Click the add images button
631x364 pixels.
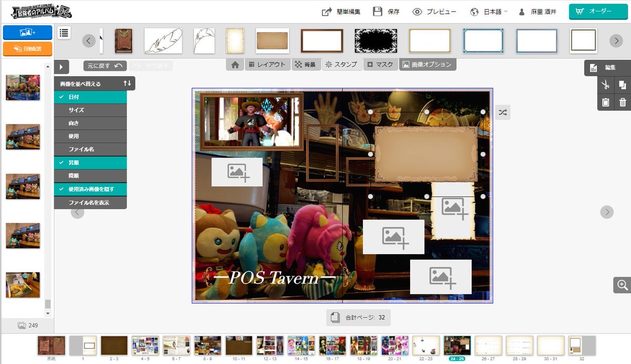coord(27,33)
